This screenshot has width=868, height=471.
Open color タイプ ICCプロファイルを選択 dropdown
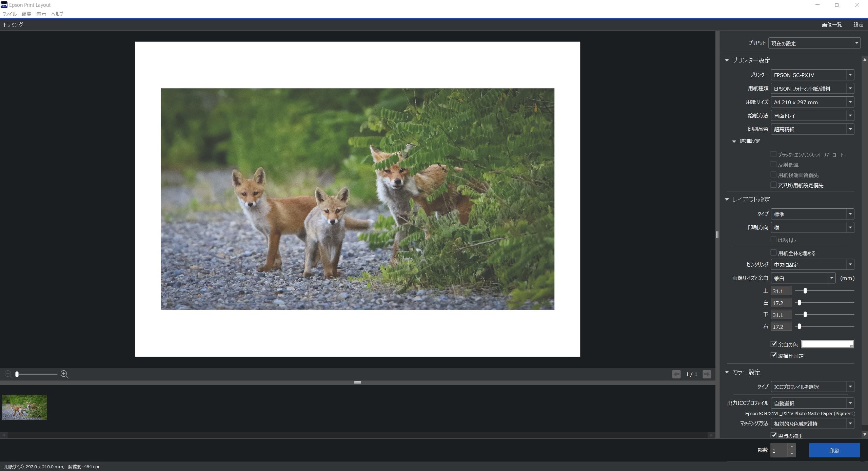pyautogui.click(x=812, y=387)
